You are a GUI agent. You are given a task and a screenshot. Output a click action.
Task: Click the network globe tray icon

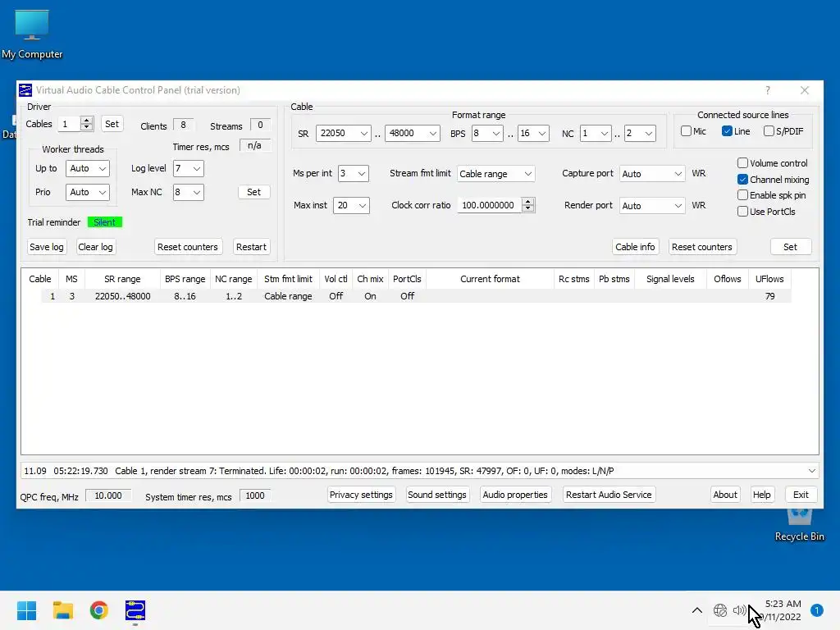(720, 610)
